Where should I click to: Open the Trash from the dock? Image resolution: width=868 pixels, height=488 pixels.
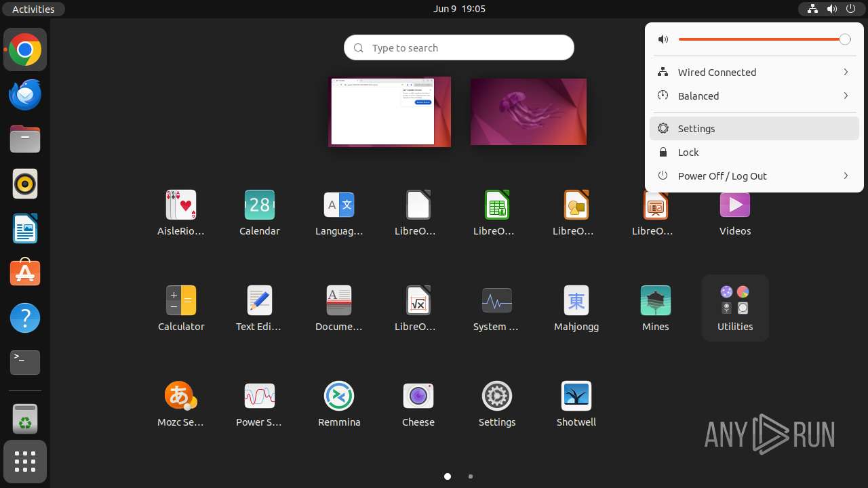pos(25,418)
